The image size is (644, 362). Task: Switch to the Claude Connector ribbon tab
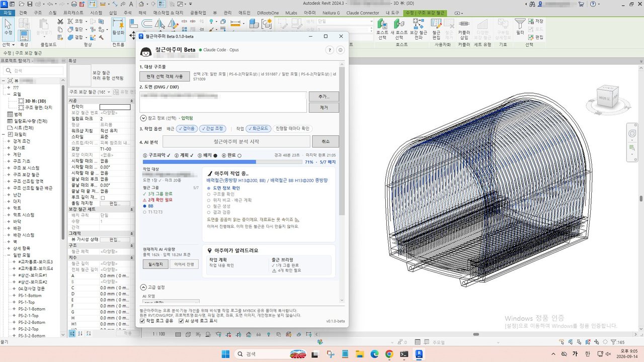coord(363,13)
